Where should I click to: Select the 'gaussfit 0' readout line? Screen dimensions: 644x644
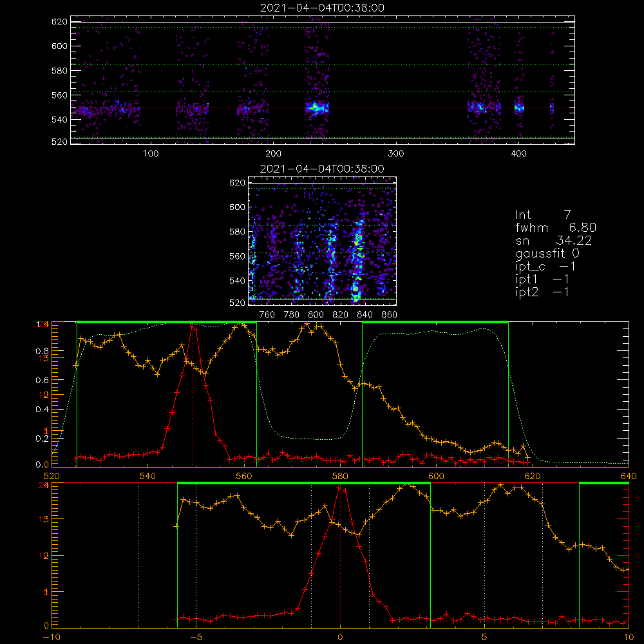click(547, 254)
